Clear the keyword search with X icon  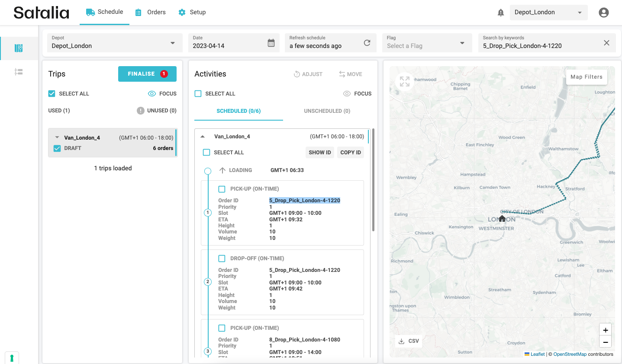coord(606,43)
